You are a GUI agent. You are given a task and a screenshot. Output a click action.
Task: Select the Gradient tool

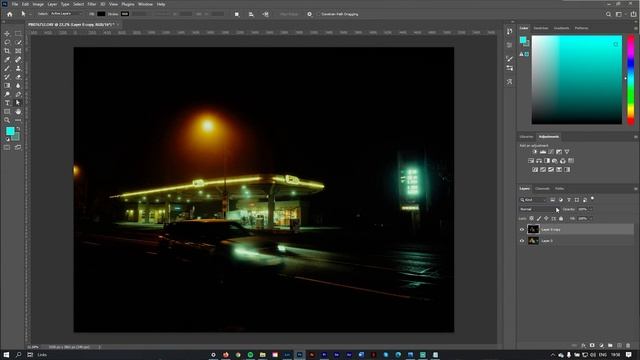(x=7, y=85)
